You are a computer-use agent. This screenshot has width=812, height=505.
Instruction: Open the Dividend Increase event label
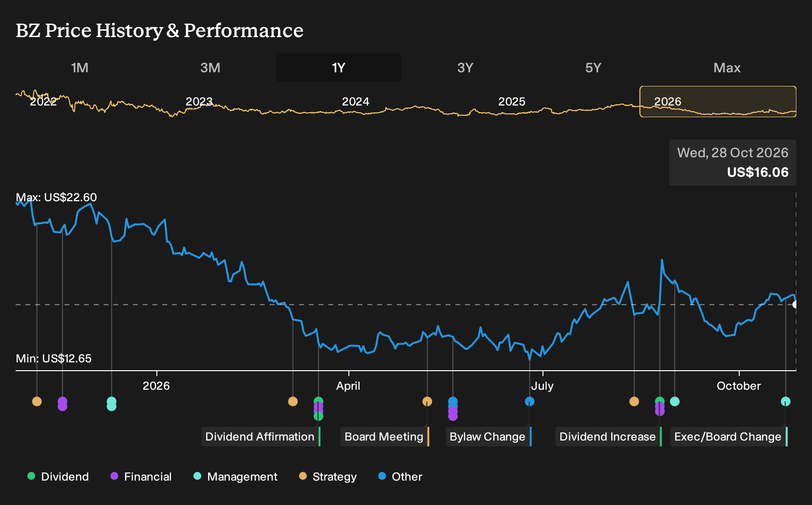[609, 437]
